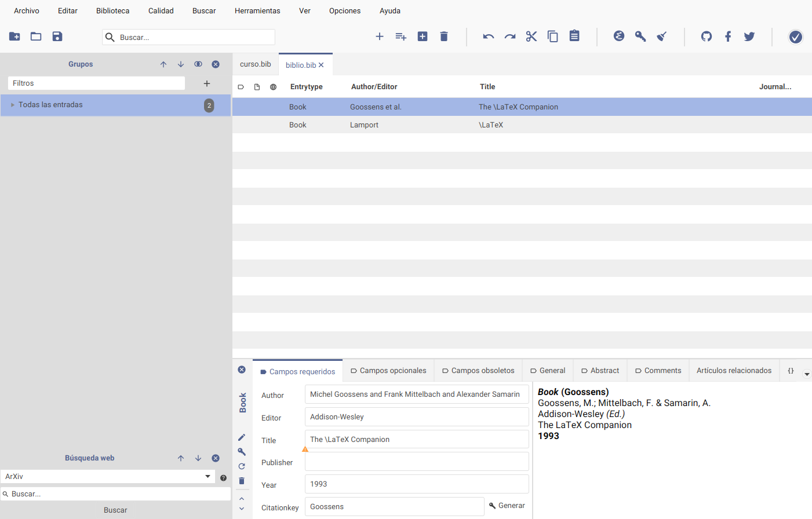Screen dimensions: 812x519
Task: Go to next entry with down chevron
Action: pyautogui.click(x=242, y=509)
